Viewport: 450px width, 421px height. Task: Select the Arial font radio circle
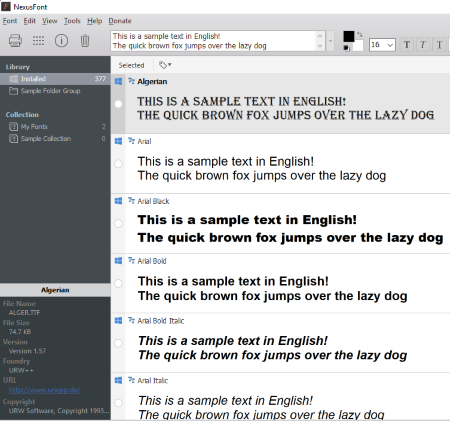(x=118, y=164)
